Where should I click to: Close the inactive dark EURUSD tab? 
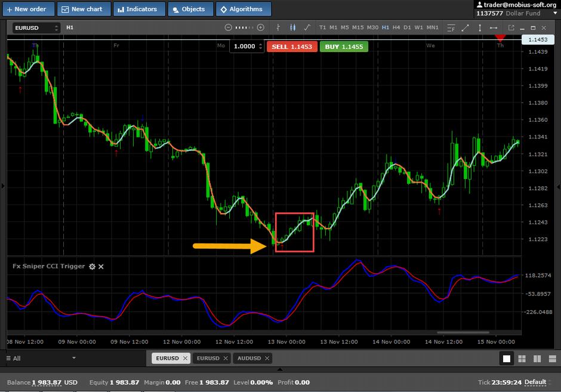coord(226,358)
